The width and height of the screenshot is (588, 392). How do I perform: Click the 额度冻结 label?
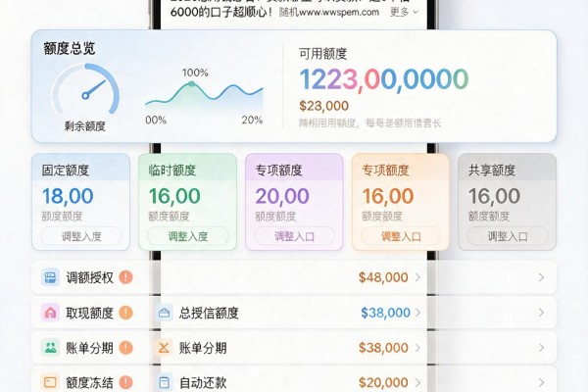89,382
